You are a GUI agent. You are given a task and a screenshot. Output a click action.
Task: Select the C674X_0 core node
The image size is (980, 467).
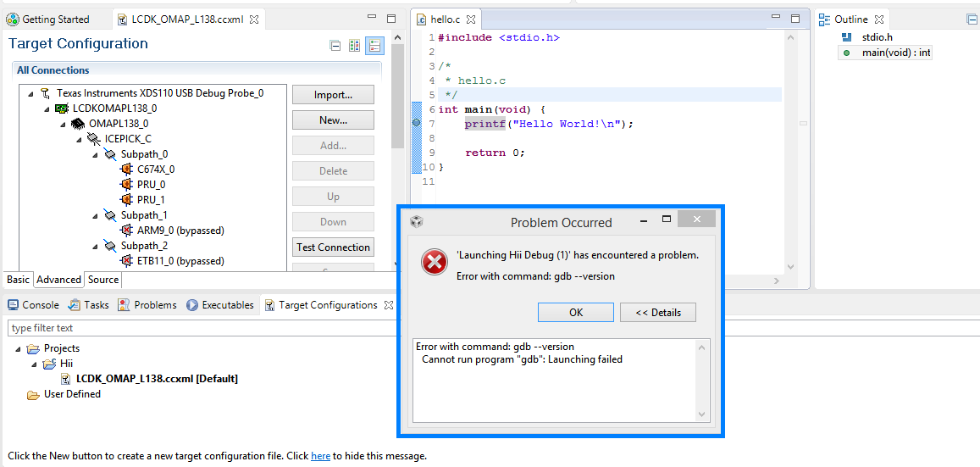click(x=147, y=169)
